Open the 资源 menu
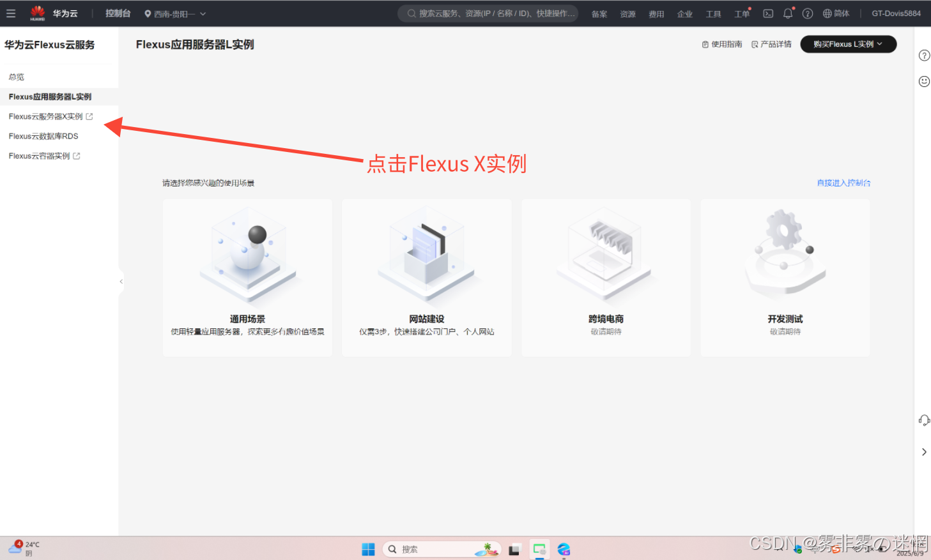 click(628, 14)
